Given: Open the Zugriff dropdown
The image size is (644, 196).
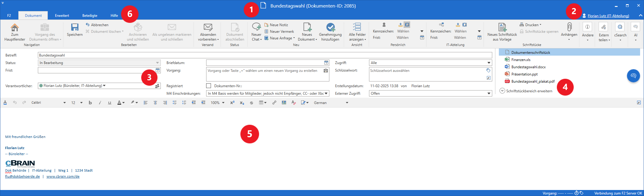Looking at the screenshot, I should click(x=489, y=63).
